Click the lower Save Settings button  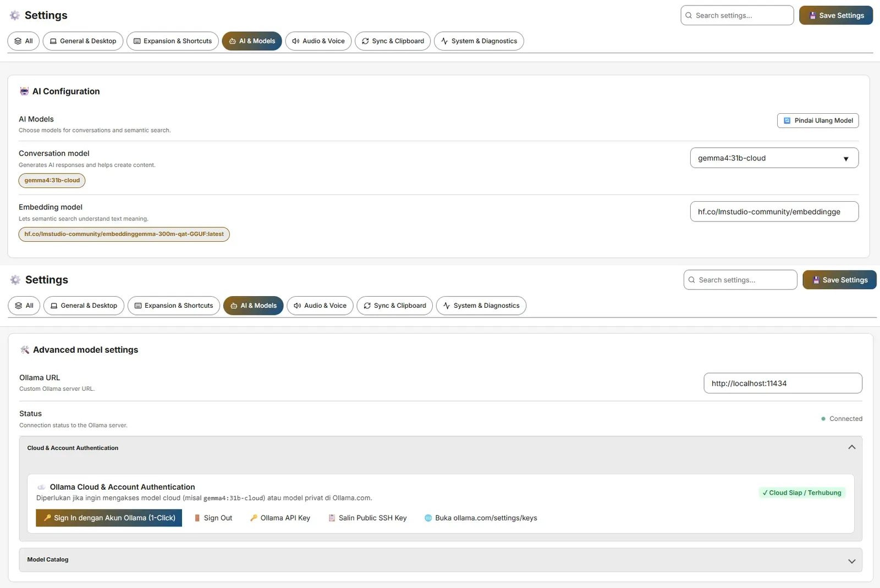[x=839, y=280]
